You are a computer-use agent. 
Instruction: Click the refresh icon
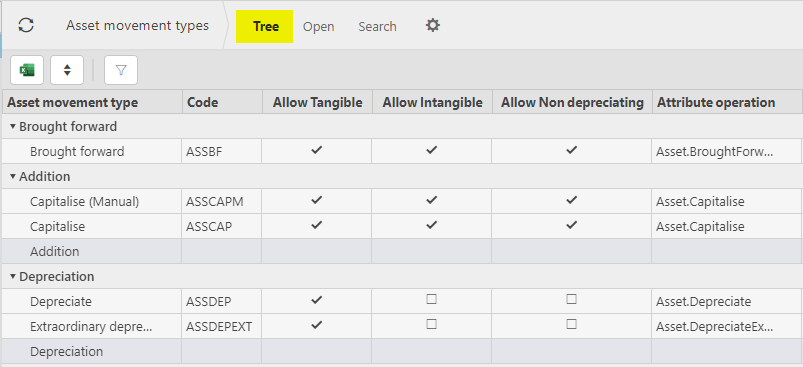click(26, 25)
